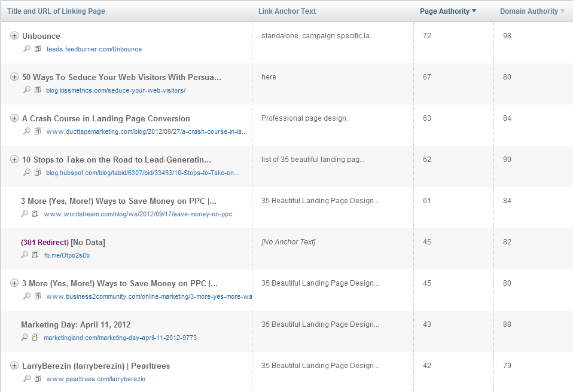Sort by Page Authority column
Screen dimensions: 573x392
click(448, 11)
